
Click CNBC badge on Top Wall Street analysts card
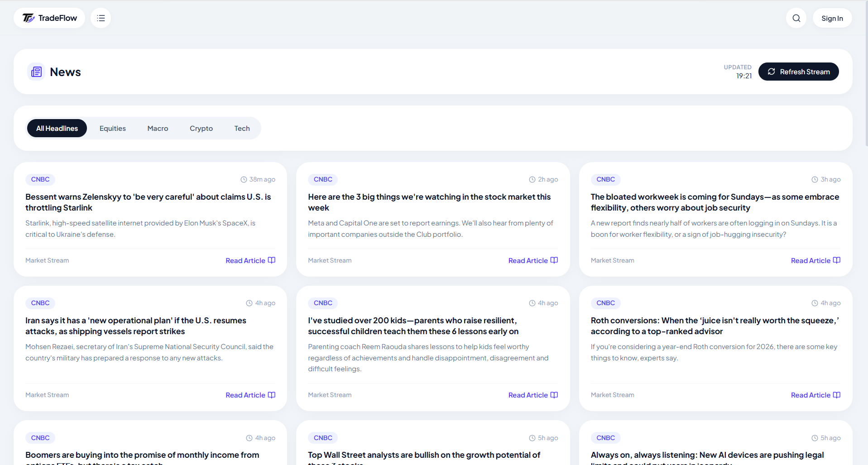tap(323, 438)
